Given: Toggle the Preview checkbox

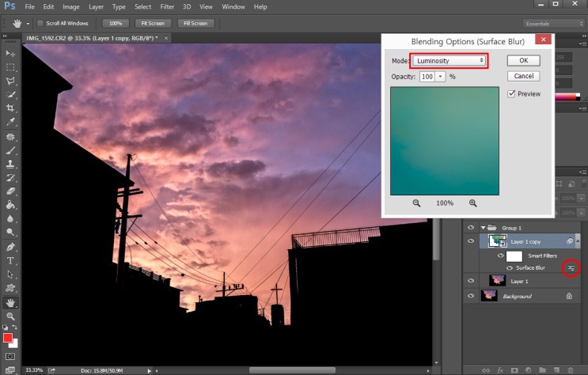Looking at the screenshot, I should click(x=512, y=93).
